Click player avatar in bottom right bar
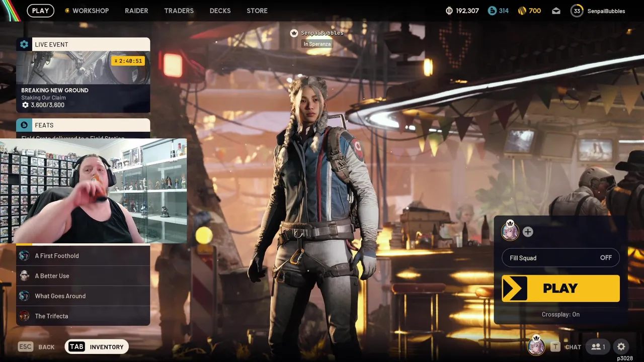Screen dimensions: 644x362 click(536, 346)
